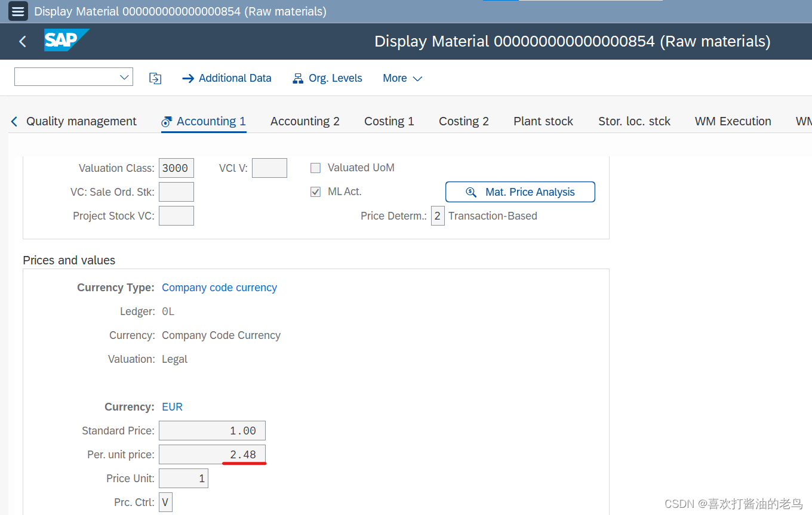The width and height of the screenshot is (812, 515).
Task: Click the Company code currency link
Action: pos(219,287)
